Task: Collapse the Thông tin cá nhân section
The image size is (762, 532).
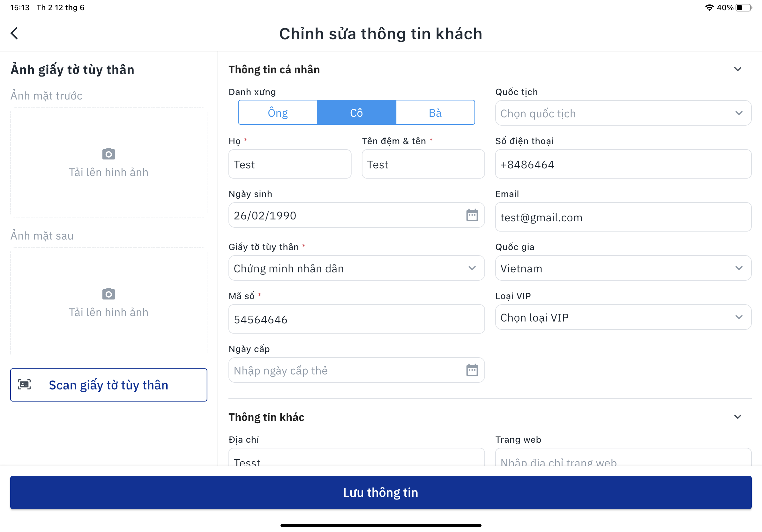Action: (x=737, y=69)
